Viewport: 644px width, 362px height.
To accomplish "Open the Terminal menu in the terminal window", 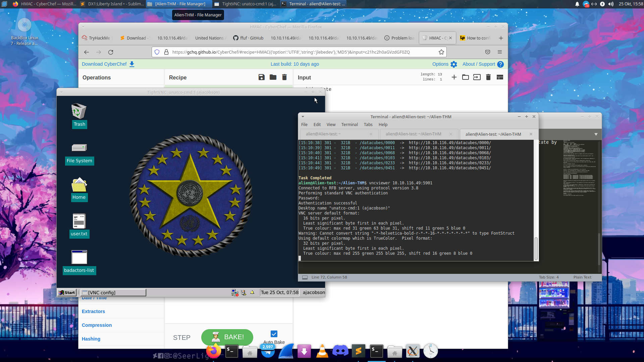I will [x=349, y=124].
